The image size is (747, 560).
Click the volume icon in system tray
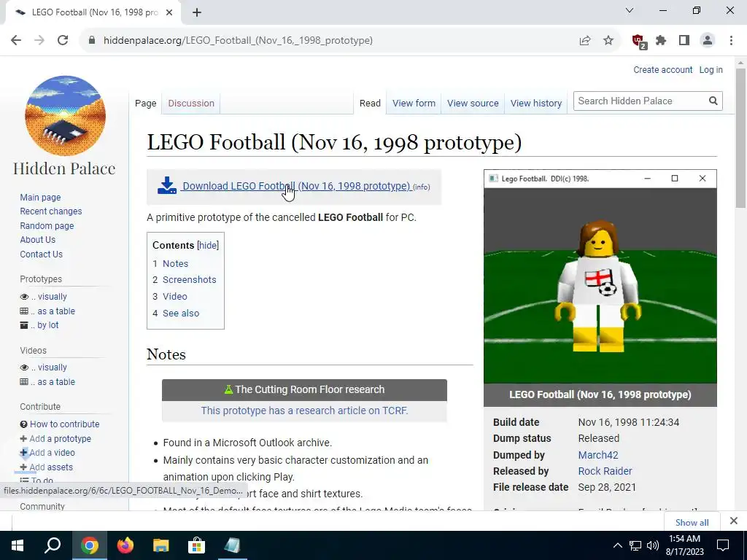click(653, 545)
